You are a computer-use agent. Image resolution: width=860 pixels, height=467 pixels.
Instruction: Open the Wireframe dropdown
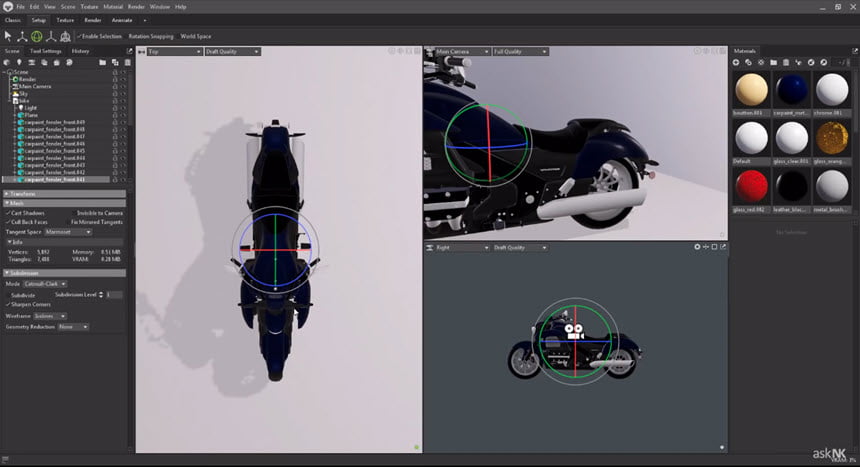(50, 316)
